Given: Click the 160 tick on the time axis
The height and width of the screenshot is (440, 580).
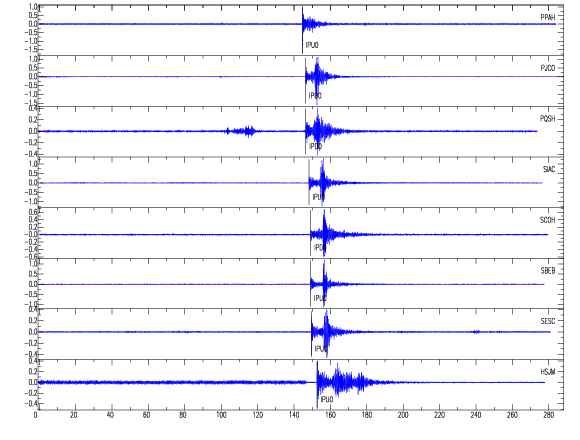Looking at the screenshot, I should (330, 415).
